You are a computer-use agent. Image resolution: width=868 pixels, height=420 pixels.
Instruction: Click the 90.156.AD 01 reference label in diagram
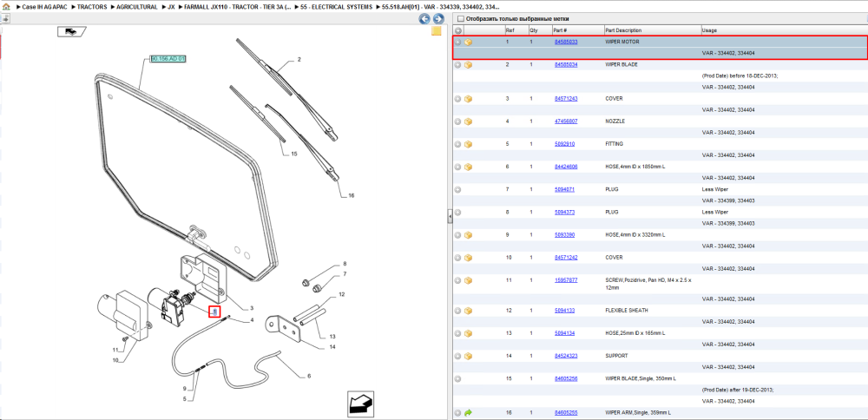coord(168,58)
